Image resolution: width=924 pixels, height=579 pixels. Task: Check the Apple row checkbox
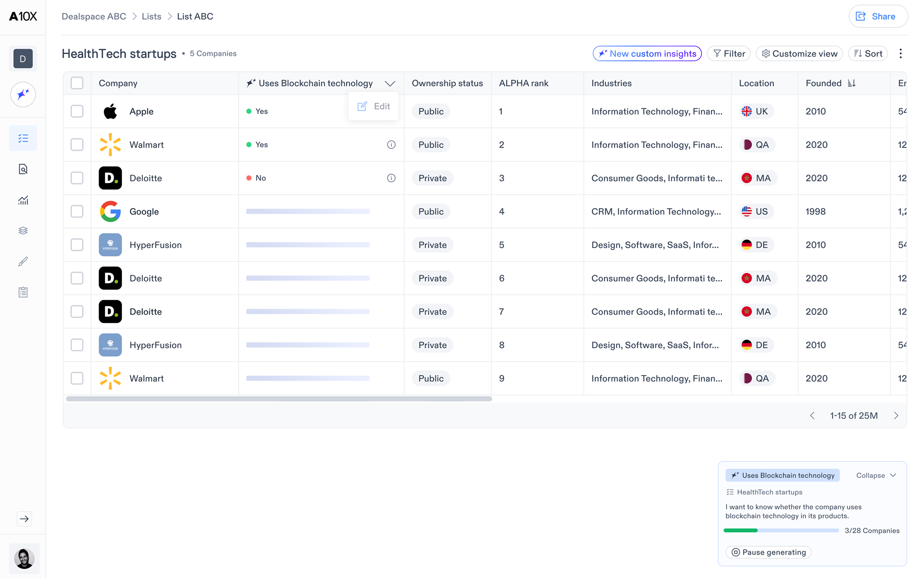point(77,111)
